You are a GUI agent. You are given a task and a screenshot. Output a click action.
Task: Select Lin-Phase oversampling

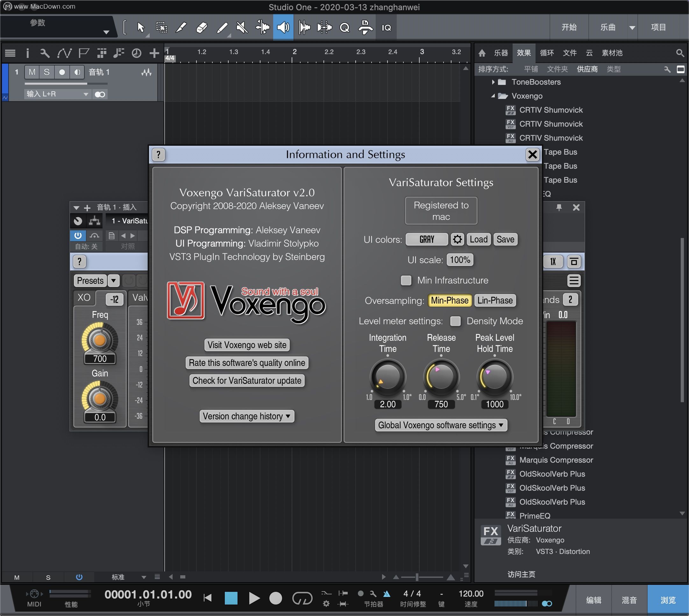tap(495, 301)
